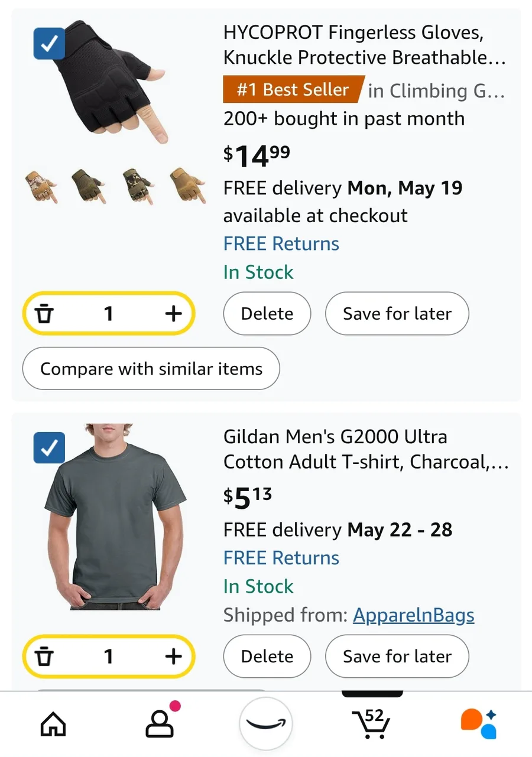Uncheck the HYCOPROT gloves item checkbox
The image size is (532, 757).
(49, 43)
